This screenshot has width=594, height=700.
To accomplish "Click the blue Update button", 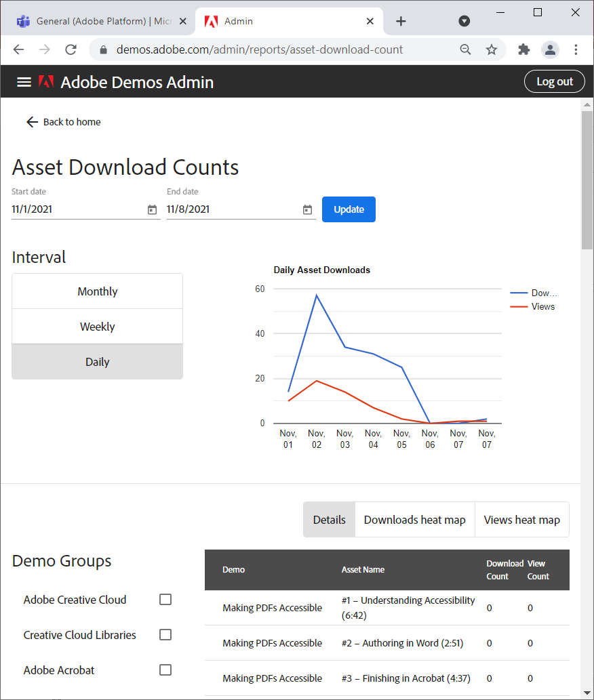I will click(349, 209).
